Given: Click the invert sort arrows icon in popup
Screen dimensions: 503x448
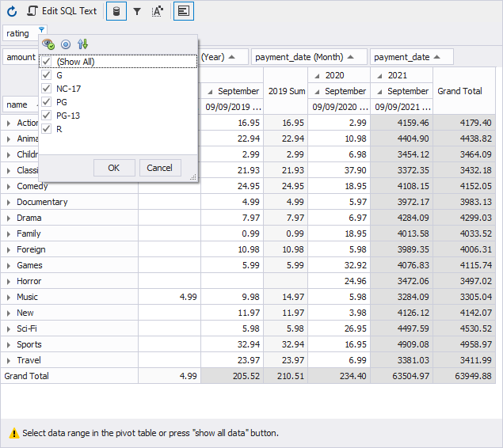Looking at the screenshot, I should (x=82, y=44).
